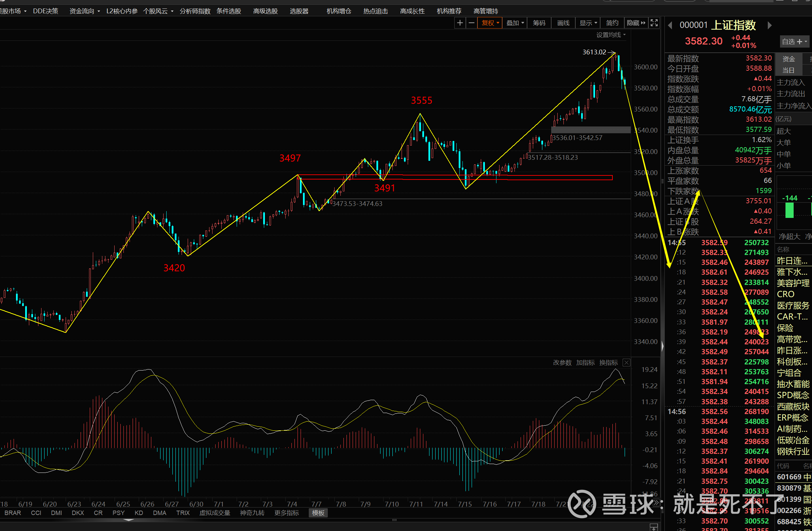Open 西藏板块 sector in list
Viewport: 812px width, 531px height.
[793, 407]
